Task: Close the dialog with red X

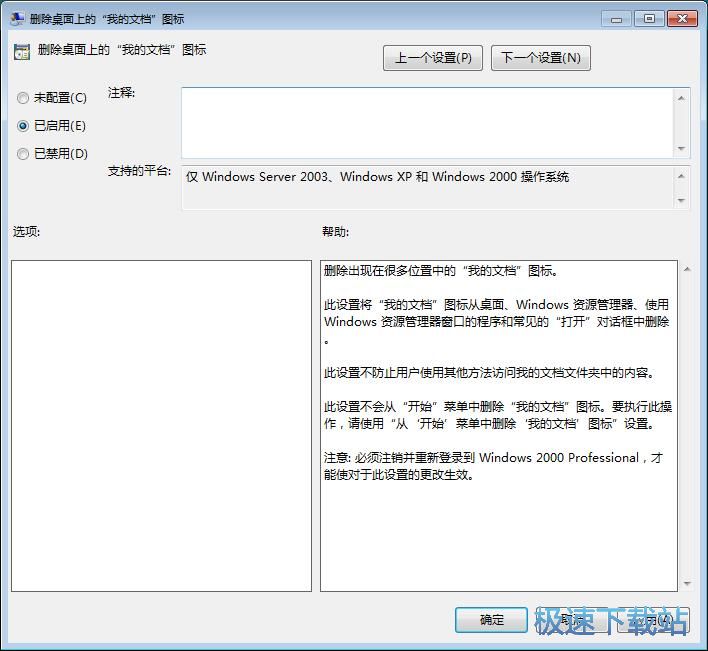Action: pos(682,19)
